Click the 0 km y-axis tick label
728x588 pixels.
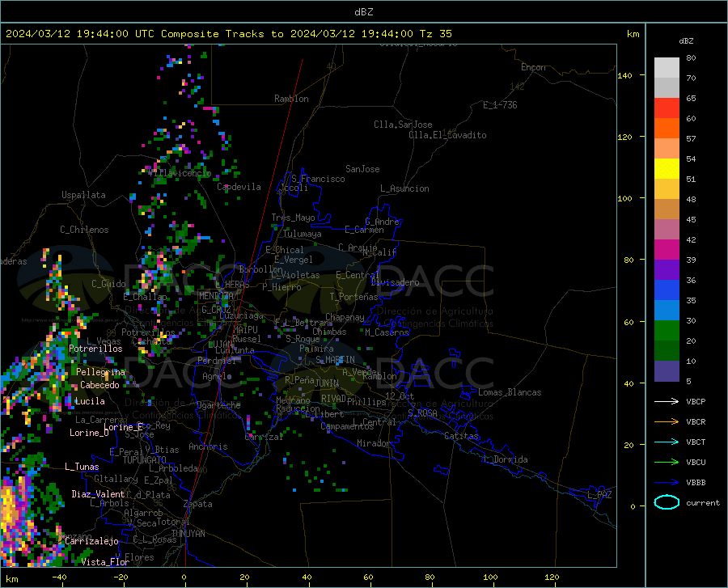pyautogui.click(x=633, y=506)
